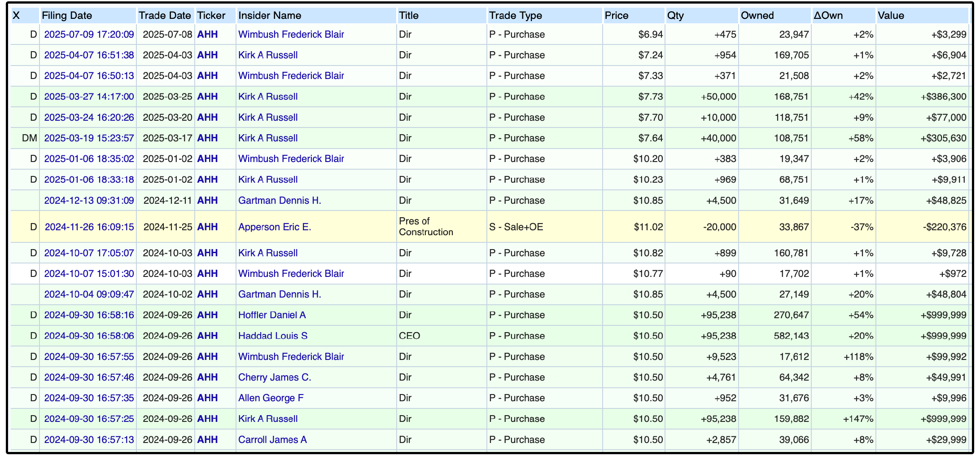Open Haddad Louis S insider page
980x456 pixels.
point(273,336)
